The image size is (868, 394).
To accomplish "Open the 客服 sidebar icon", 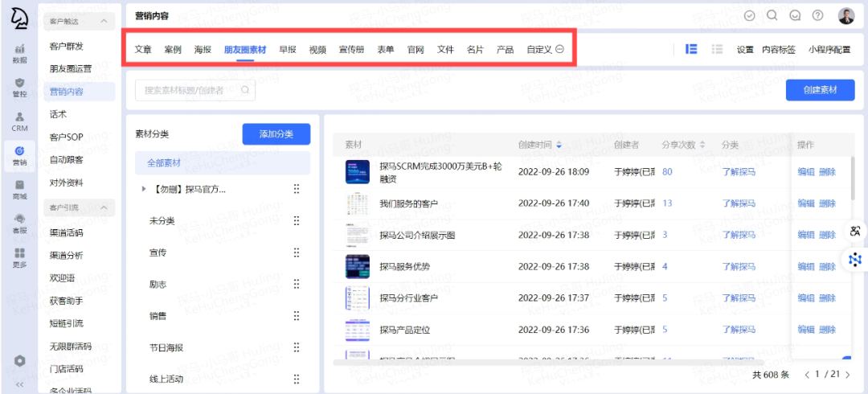I will point(19,224).
